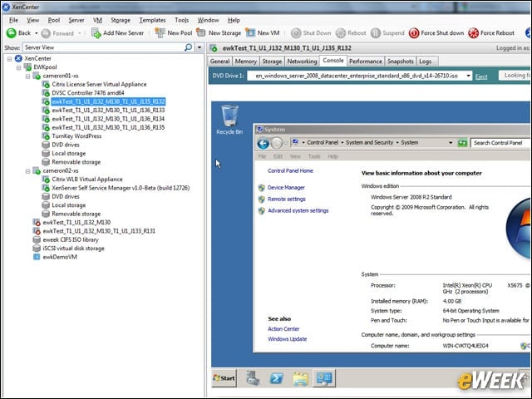532x399 pixels.
Task: Click the cameron01-xs server icon
Action: tap(37, 76)
